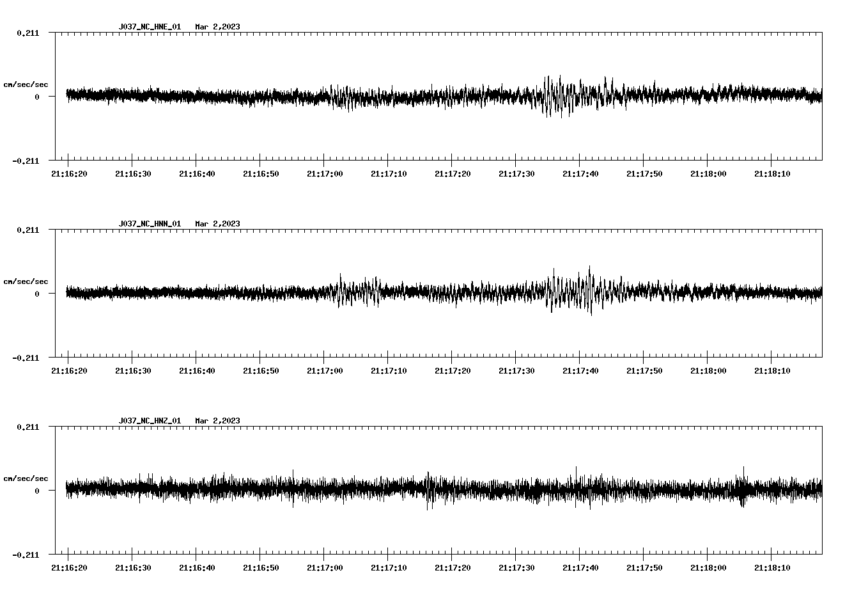Click the cm/sec/sec unit label on top plot
This screenshot has width=868, height=591.
pyautogui.click(x=26, y=84)
